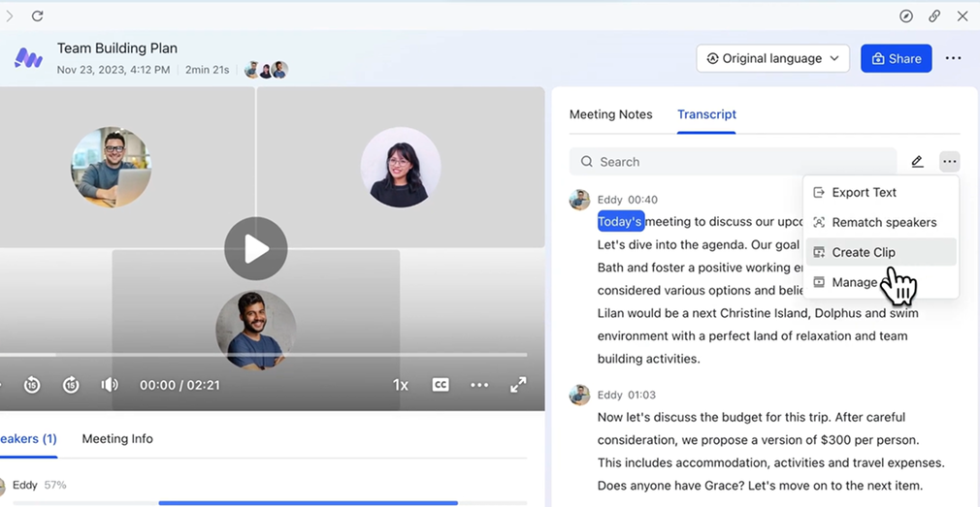Select Create Clip from the menu
The image size is (980, 507).
[864, 252]
